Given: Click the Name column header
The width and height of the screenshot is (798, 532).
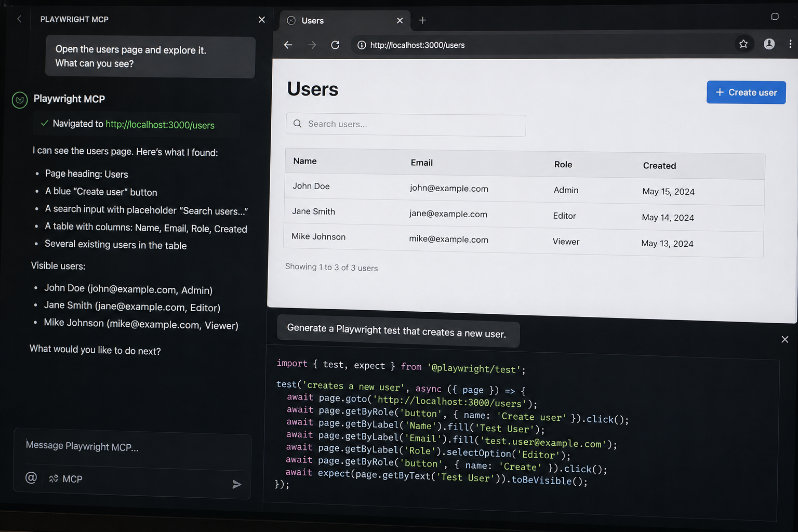Looking at the screenshot, I should [305, 161].
